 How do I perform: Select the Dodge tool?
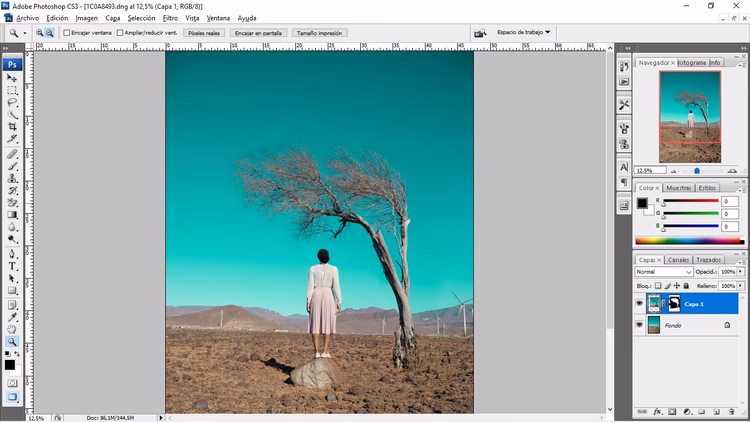(x=12, y=239)
